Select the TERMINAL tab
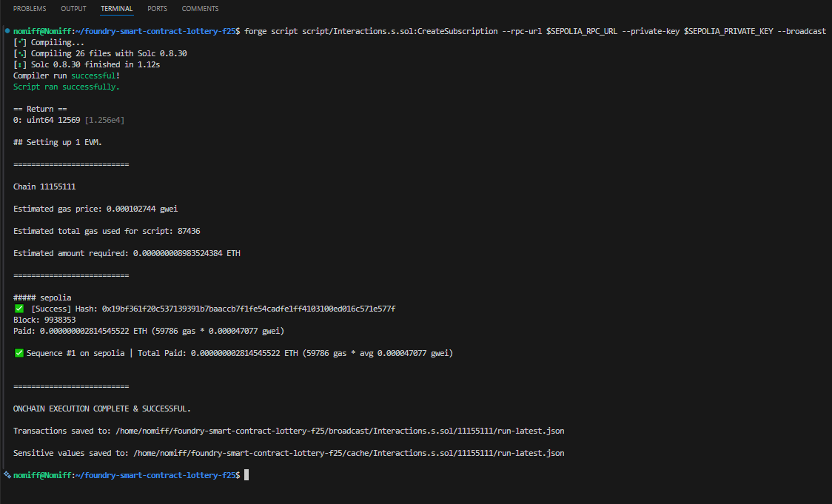832x504 pixels. tap(117, 8)
